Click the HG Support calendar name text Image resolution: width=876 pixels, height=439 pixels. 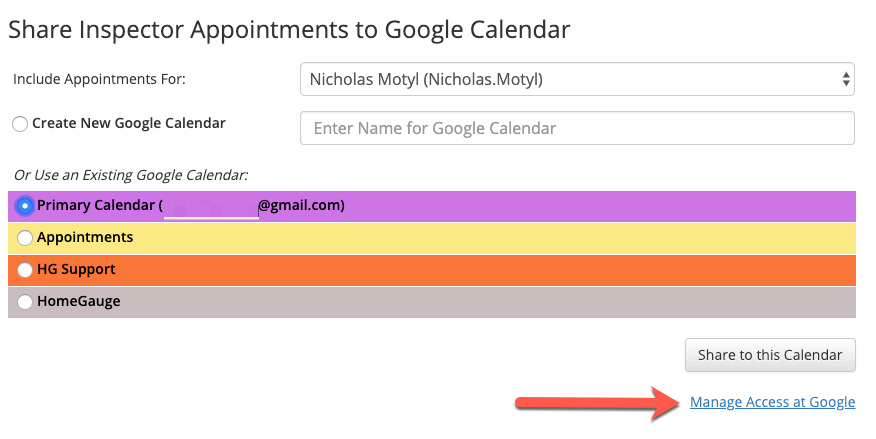(x=76, y=270)
